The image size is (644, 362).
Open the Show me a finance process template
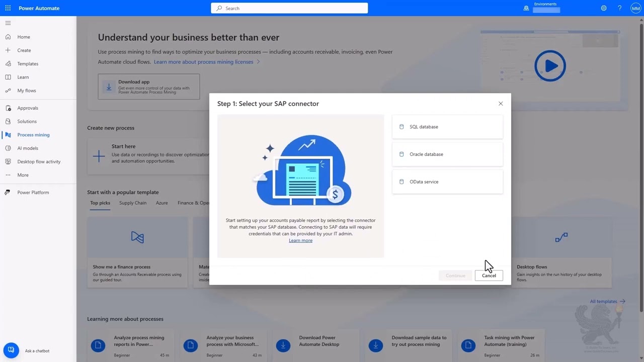tap(137, 252)
